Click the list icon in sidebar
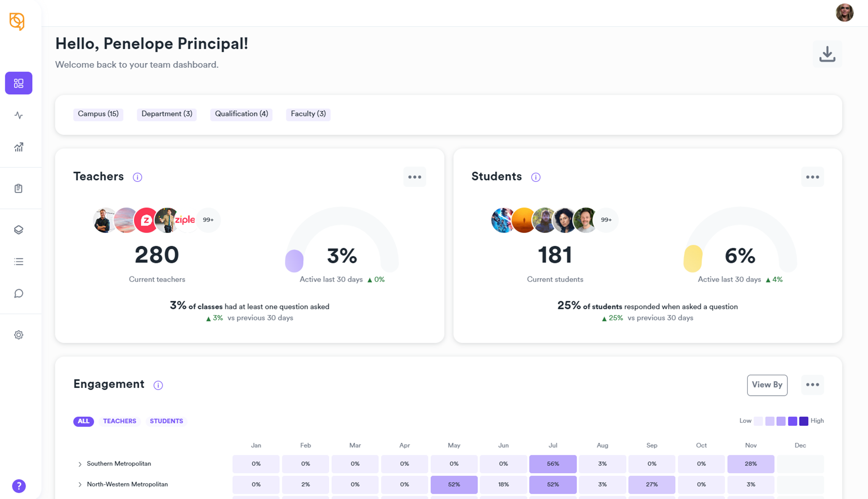The height and width of the screenshot is (499, 868). [x=18, y=262]
